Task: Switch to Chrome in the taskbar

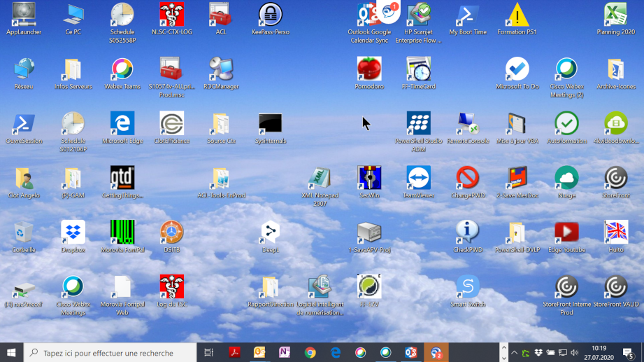Action: coord(310,352)
